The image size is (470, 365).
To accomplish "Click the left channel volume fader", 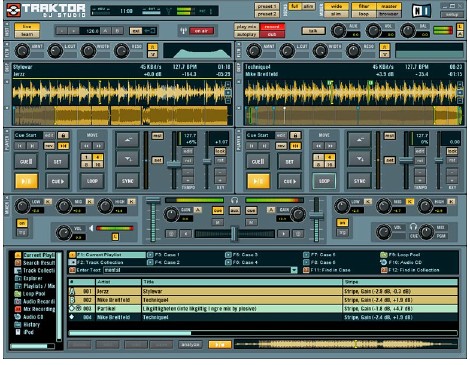I will [153, 201].
